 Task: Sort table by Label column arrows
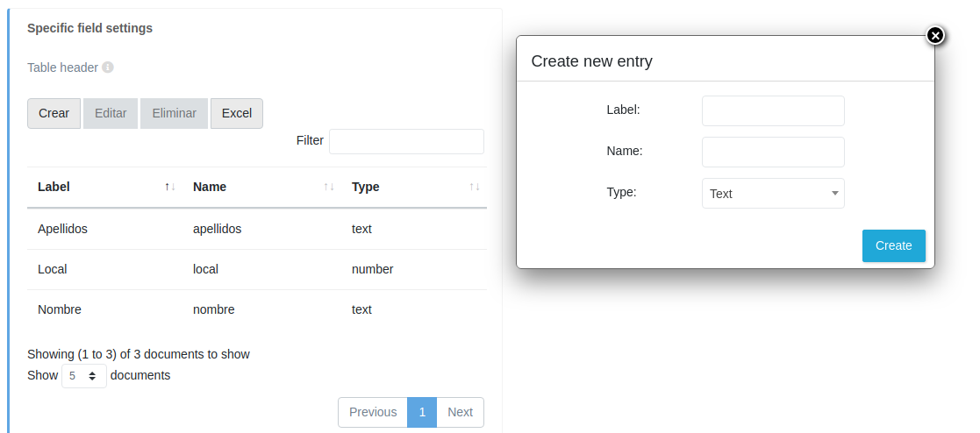[170, 187]
